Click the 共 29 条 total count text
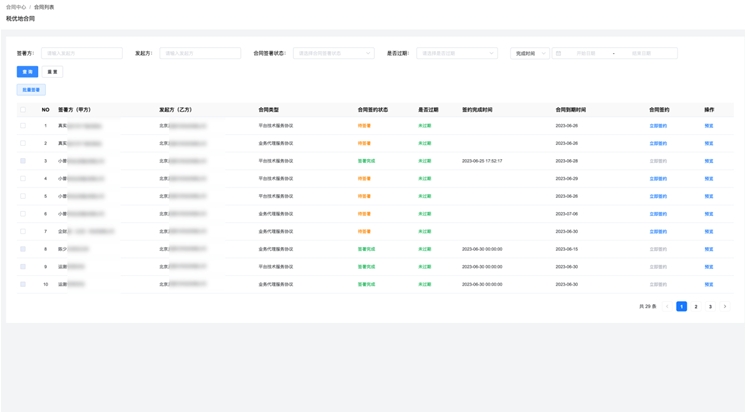The width and height of the screenshot is (746, 413). 648,306
